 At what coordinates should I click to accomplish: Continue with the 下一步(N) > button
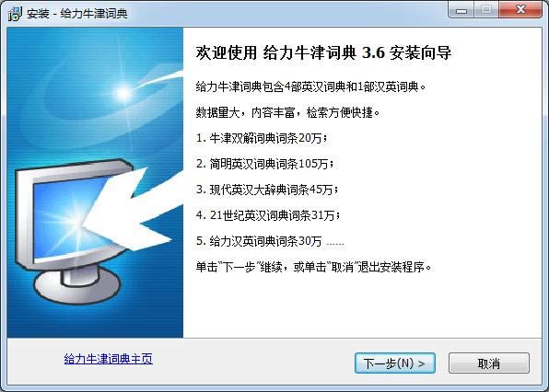click(395, 363)
